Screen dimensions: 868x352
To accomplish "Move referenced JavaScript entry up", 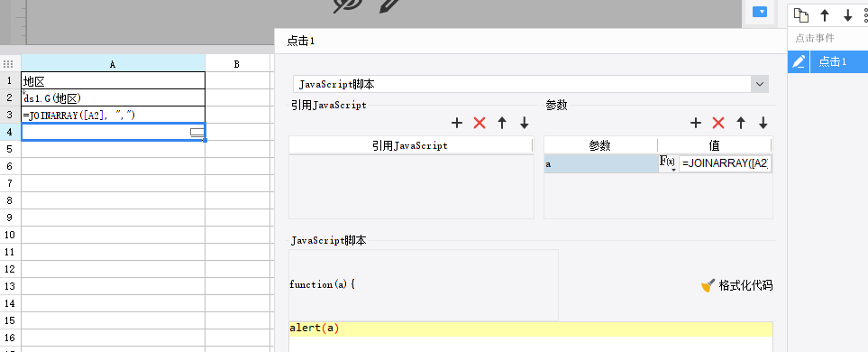I will [x=502, y=123].
